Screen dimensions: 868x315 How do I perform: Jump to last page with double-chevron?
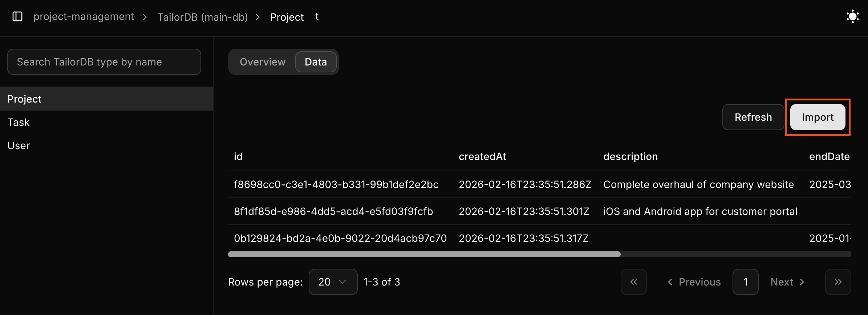pos(838,282)
